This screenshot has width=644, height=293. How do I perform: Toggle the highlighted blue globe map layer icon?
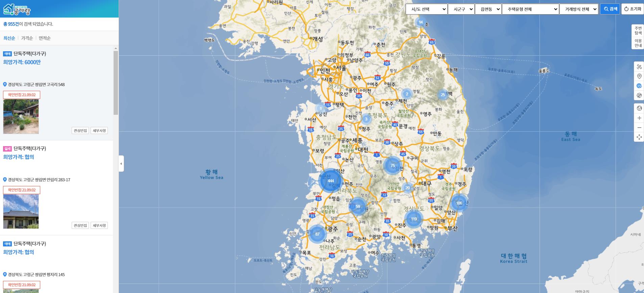click(x=639, y=86)
